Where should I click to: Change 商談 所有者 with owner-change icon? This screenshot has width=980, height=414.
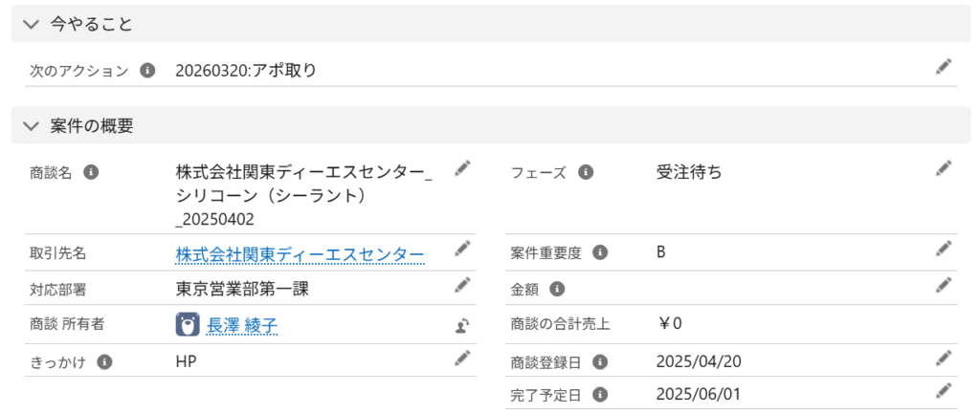[x=462, y=326]
